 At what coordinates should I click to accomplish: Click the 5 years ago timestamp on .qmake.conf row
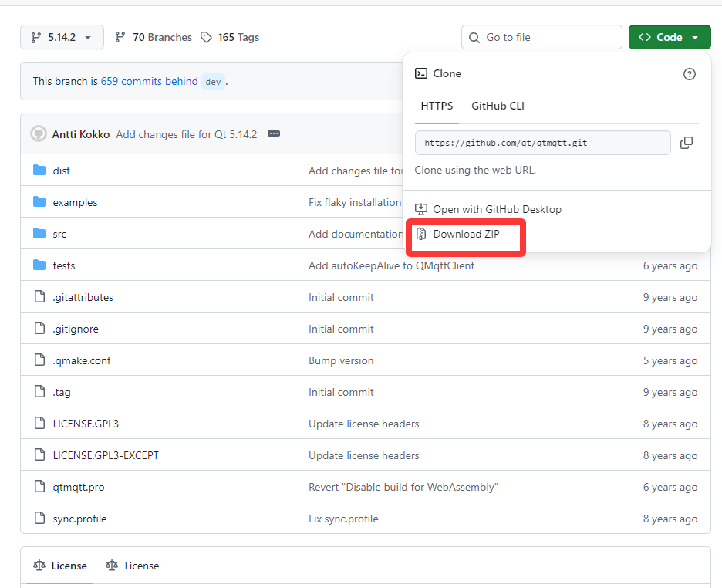[670, 360]
